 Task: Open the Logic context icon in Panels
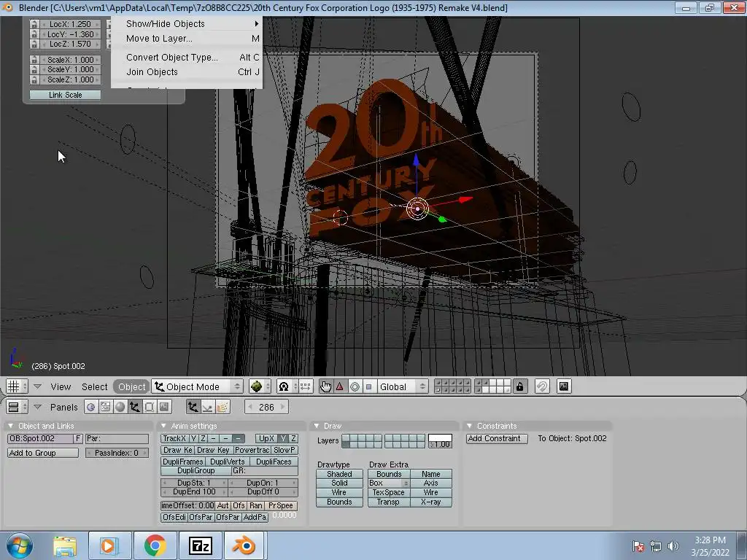[x=90, y=407]
